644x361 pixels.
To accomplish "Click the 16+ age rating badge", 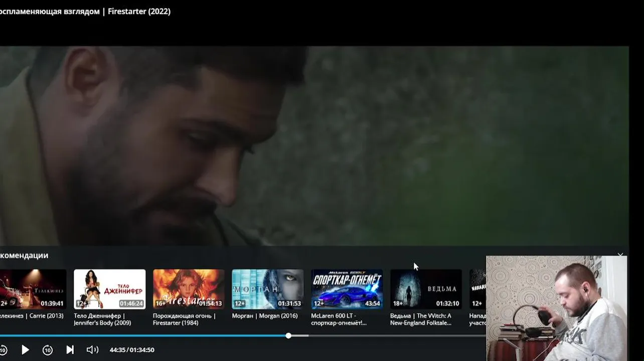I will 160,303.
